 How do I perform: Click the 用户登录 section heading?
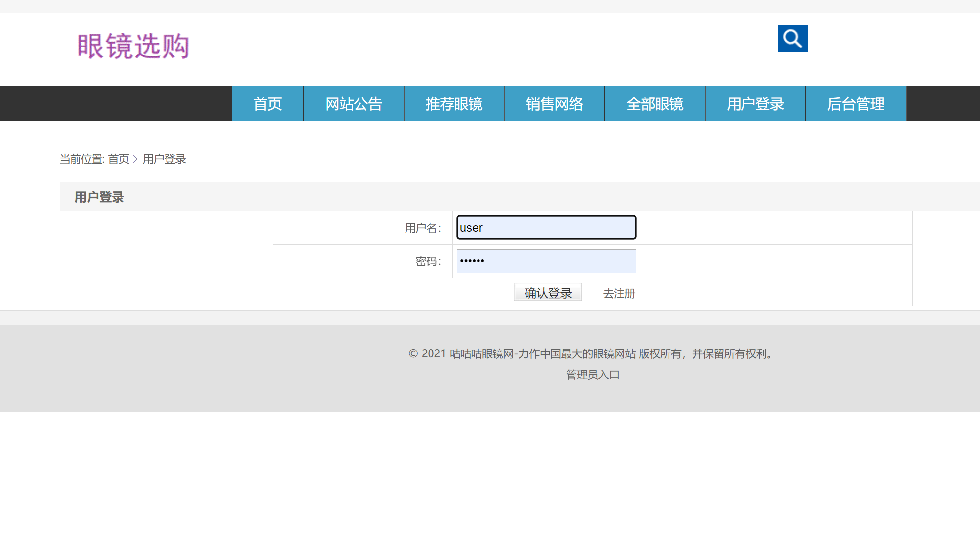pos(99,197)
